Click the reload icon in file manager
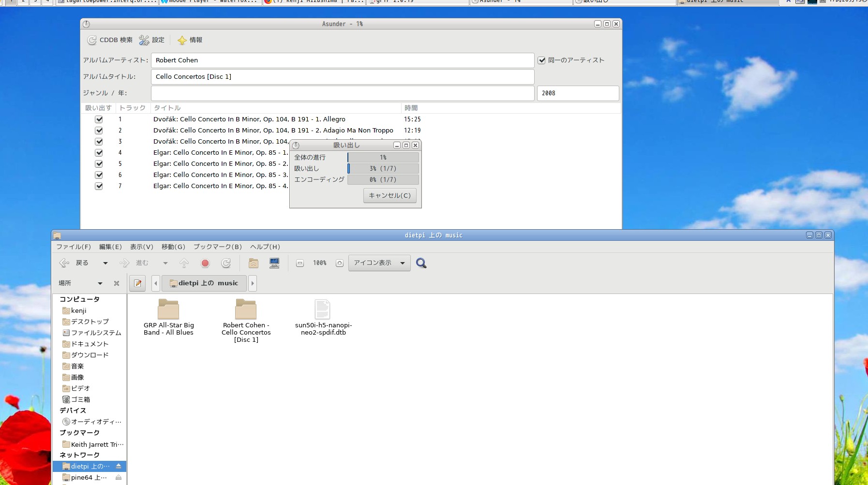Screen dimensions: 868x485 [x=226, y=263]
